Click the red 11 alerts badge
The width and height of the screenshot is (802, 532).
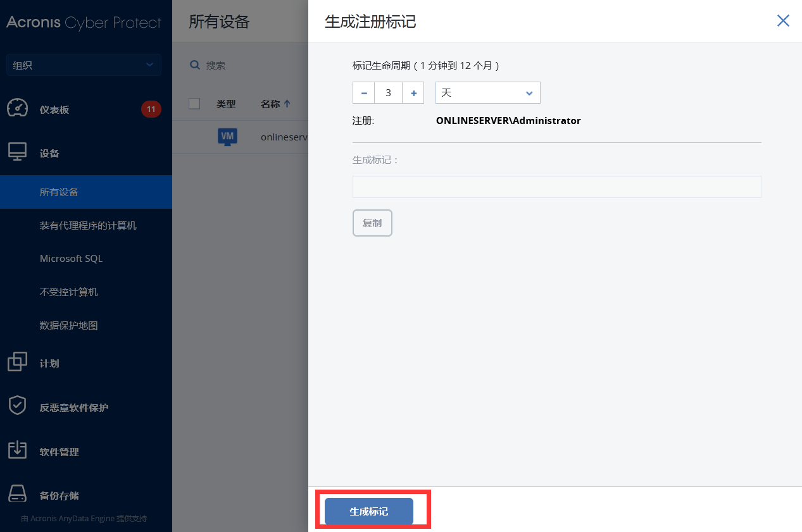(x=151, y=109)
